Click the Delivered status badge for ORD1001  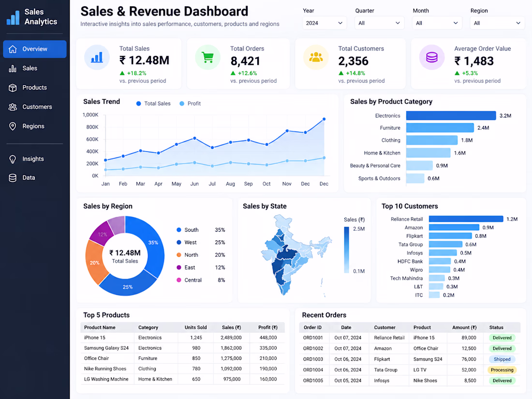point(502,338)
